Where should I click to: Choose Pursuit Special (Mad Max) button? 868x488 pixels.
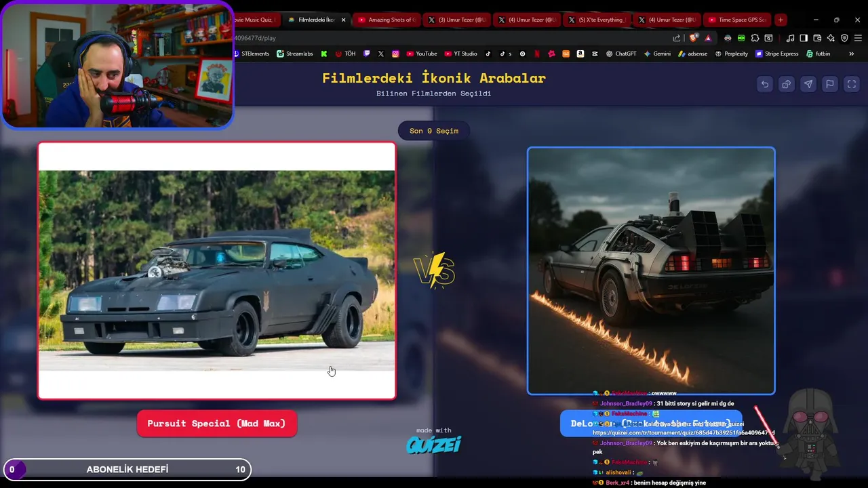point(217,424)
